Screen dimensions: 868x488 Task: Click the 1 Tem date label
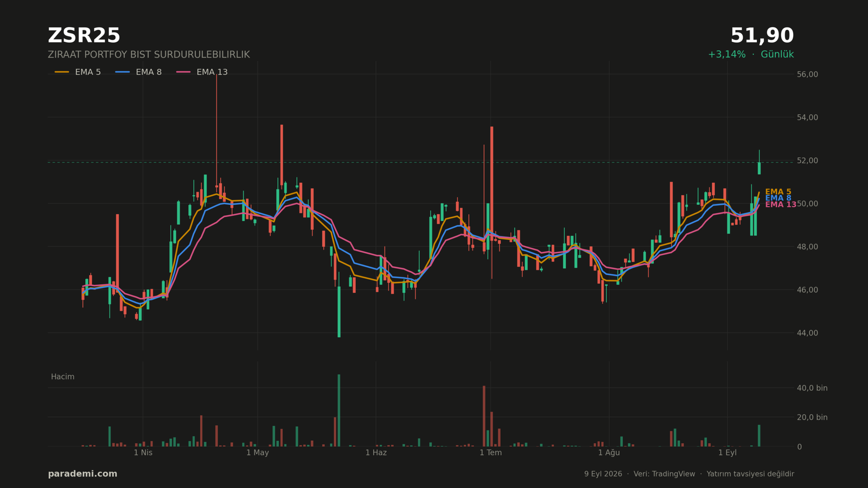[x=491, y=453]
